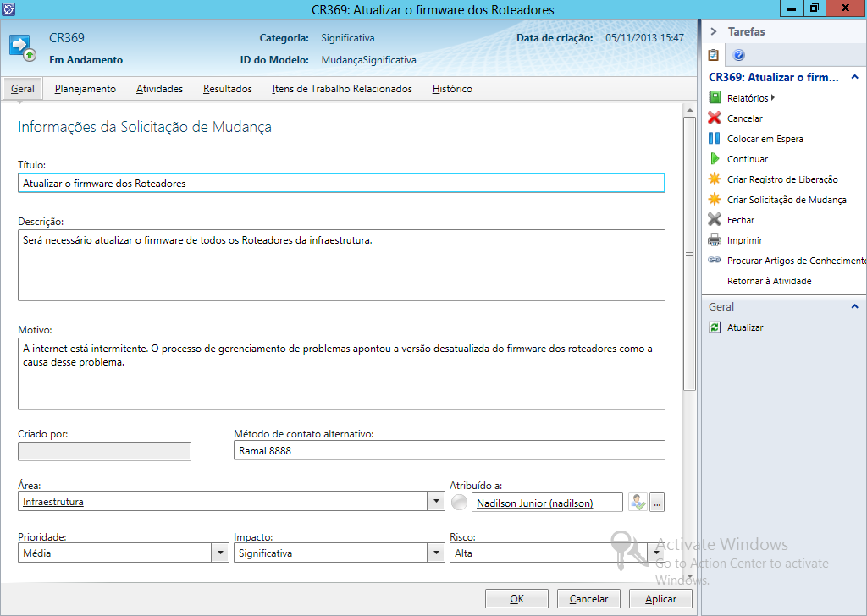Click Colocar em Espera task link
The image size is (867, 616).
(765, 140)
